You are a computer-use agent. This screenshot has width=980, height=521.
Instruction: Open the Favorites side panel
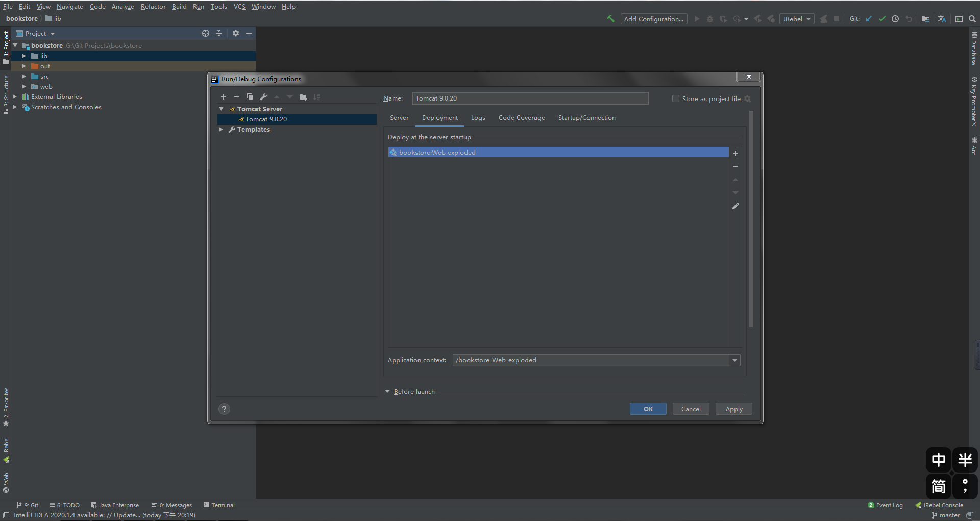[6, 407]
